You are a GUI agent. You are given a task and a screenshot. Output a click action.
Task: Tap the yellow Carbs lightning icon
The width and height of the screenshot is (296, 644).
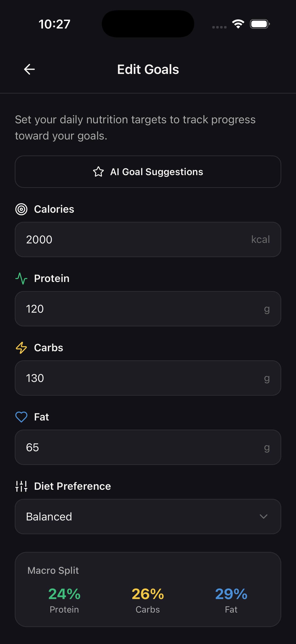point(22,348)
